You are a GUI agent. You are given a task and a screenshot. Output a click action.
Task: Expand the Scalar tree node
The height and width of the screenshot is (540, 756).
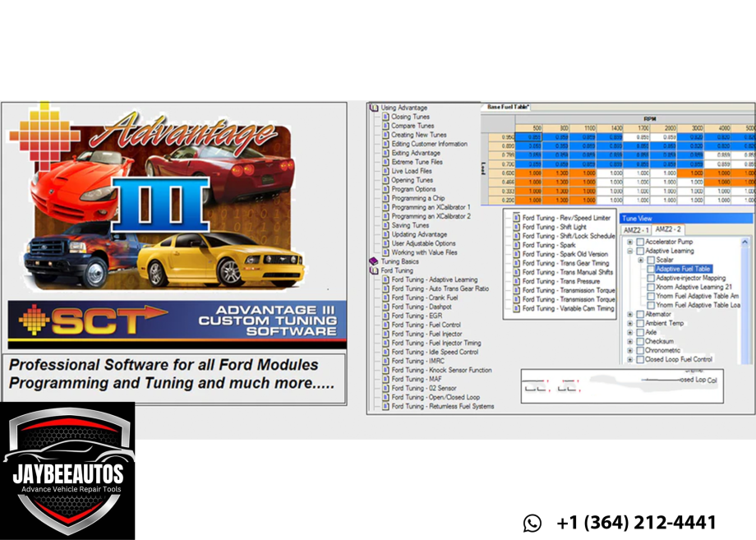(641, 261)
